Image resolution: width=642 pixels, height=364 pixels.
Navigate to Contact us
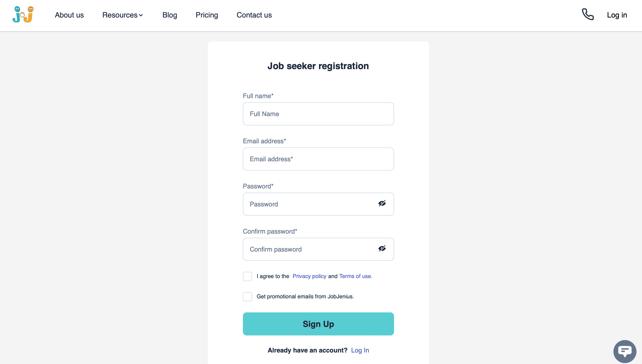[x=254, y=15]
